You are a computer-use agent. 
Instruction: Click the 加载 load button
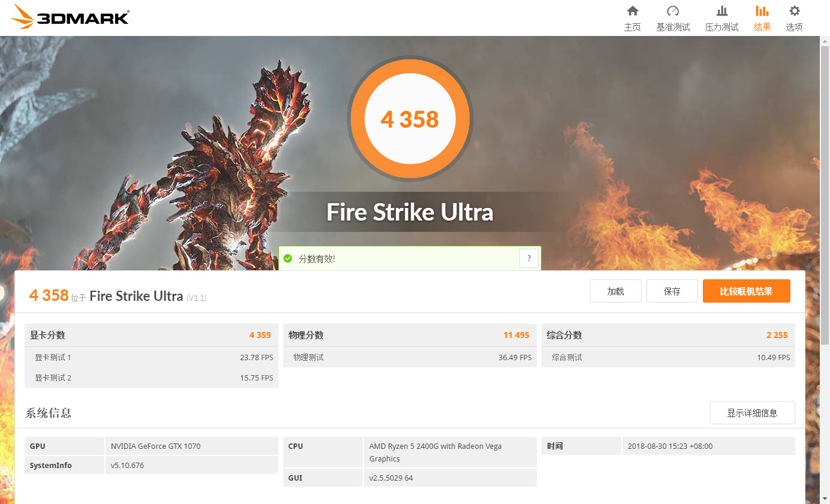[x=616, y=291]
